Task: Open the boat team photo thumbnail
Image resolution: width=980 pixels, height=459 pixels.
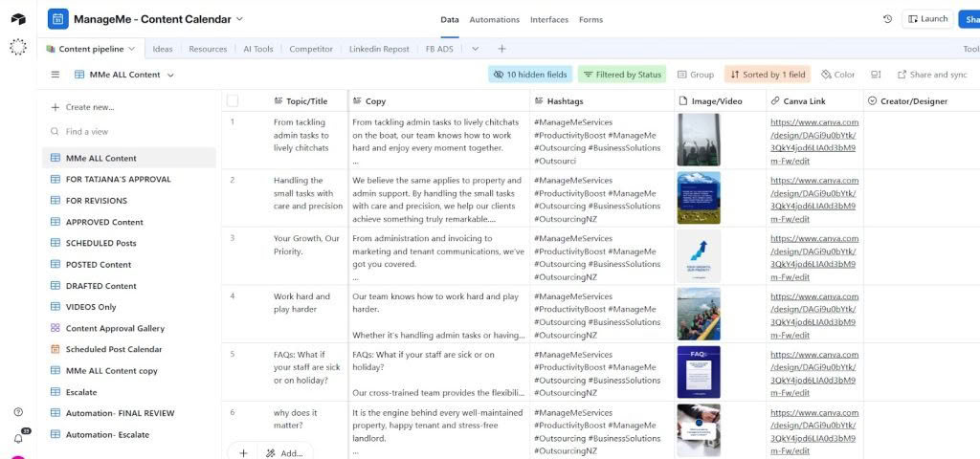Action: (699, 314)
